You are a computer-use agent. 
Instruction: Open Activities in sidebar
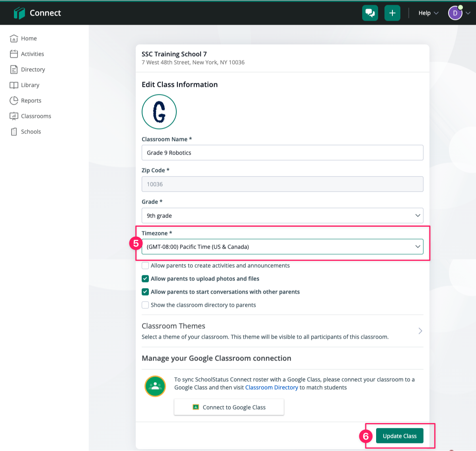(x=32, y=54)
